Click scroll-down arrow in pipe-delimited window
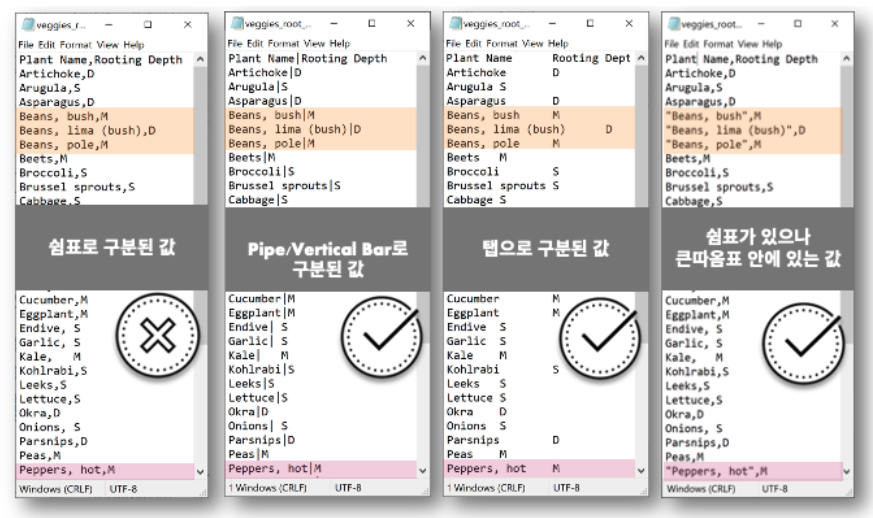 (x=423, y=471)
